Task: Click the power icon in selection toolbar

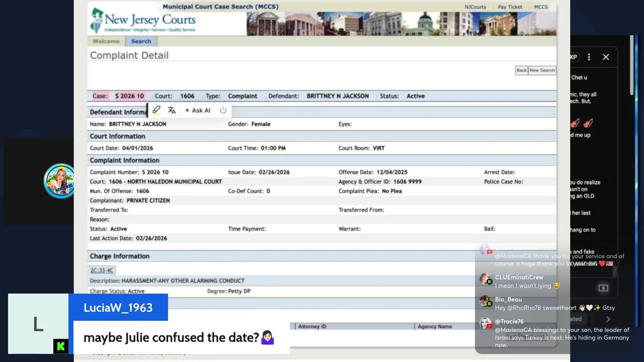Action: point(223,110)
